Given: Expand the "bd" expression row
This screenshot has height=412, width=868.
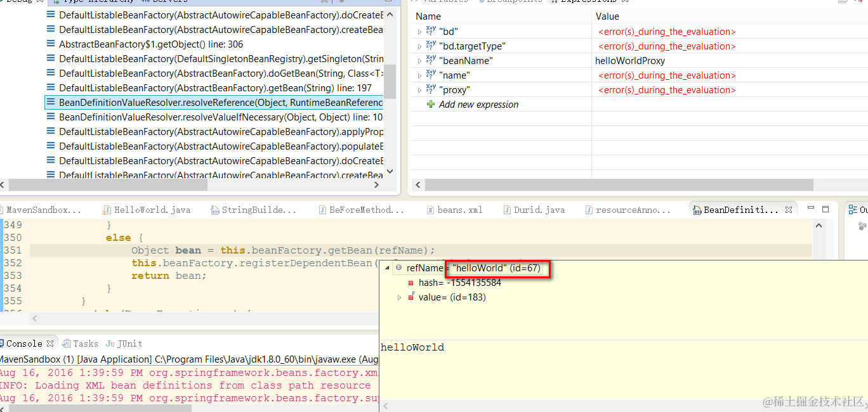Looking at the screenshot, I should pyautogui.click(x=419, y=32).
